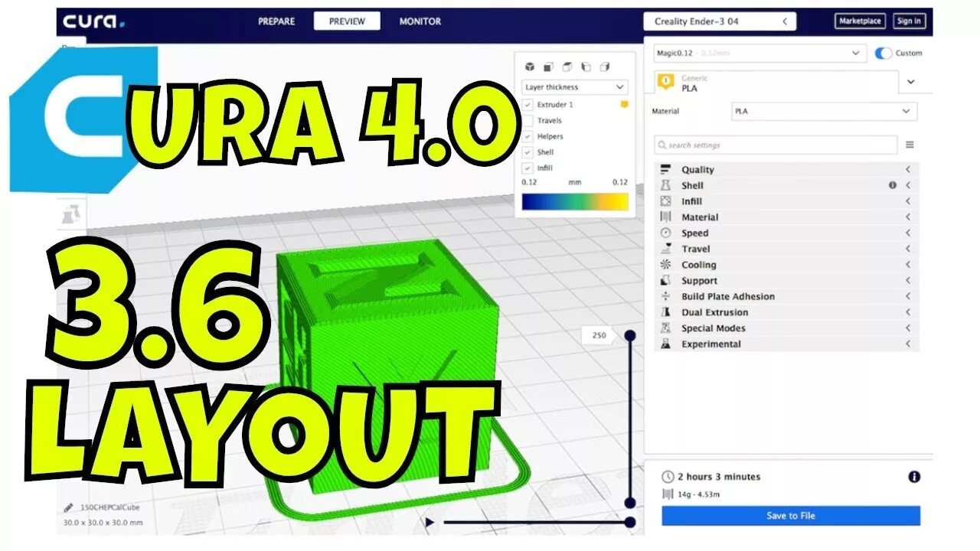The height and width of the screenshot is (551, 980).
Task: Click the info icon in Shell row
Action: (x=893, y=185)
